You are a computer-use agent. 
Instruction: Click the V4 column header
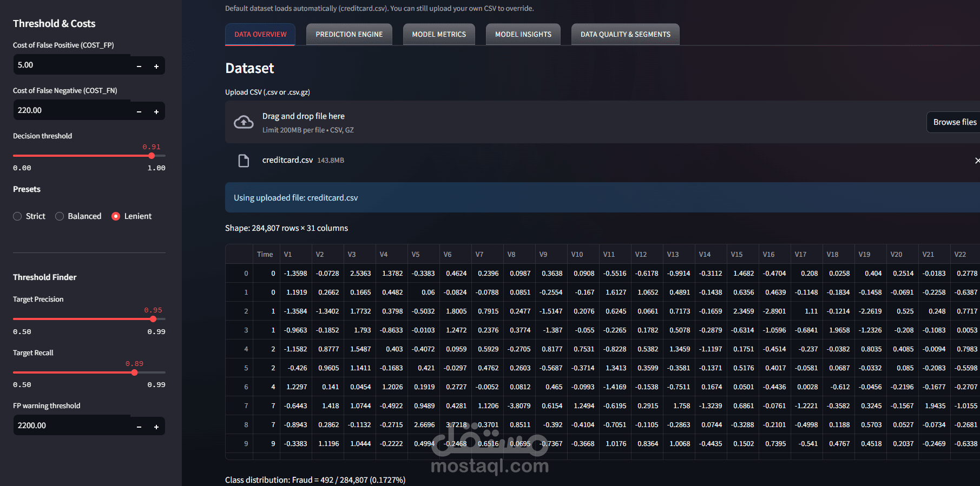(x=391, y=254)
